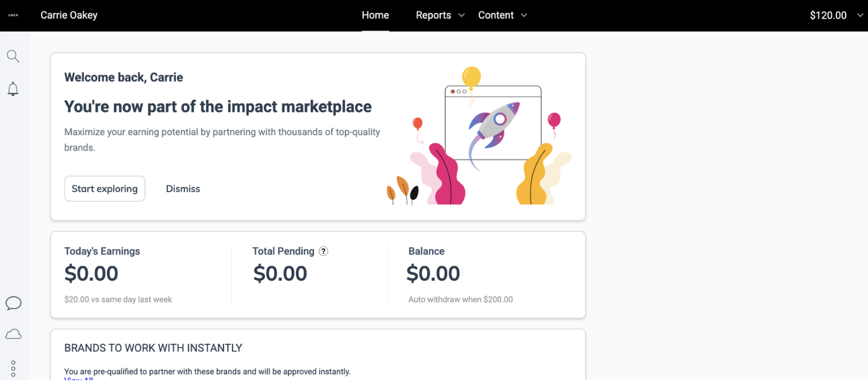Switch to the Home tab
The height and width of the screenshot is (381, 868).
coord(375,16)
